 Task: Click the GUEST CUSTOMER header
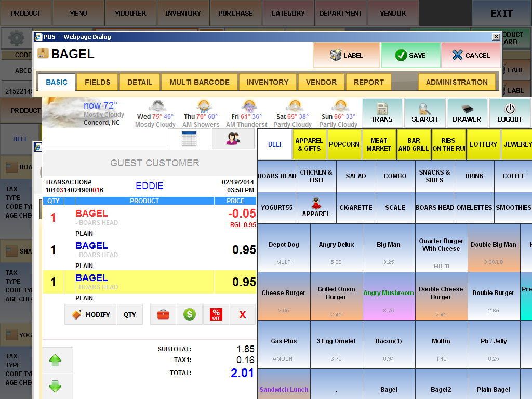coord(155,163)
